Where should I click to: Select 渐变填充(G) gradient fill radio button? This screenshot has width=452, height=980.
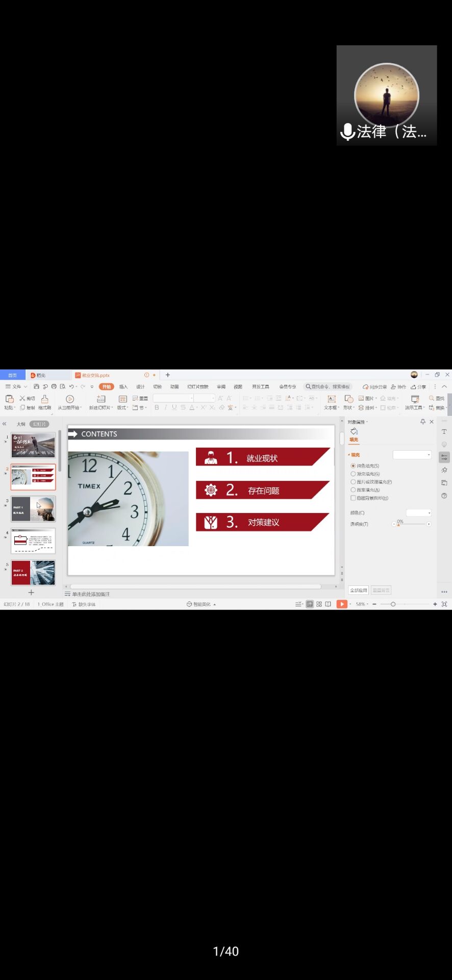click(x=353, y=474)
